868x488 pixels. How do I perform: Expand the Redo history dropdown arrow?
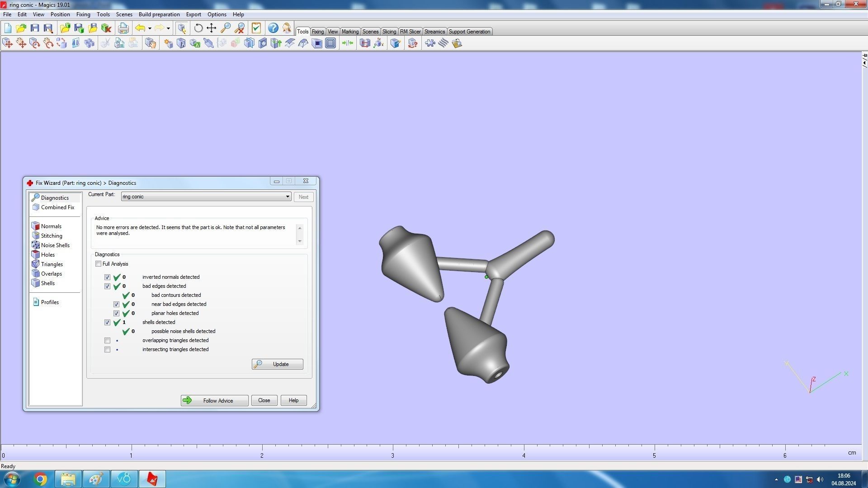tap(168, 28)
